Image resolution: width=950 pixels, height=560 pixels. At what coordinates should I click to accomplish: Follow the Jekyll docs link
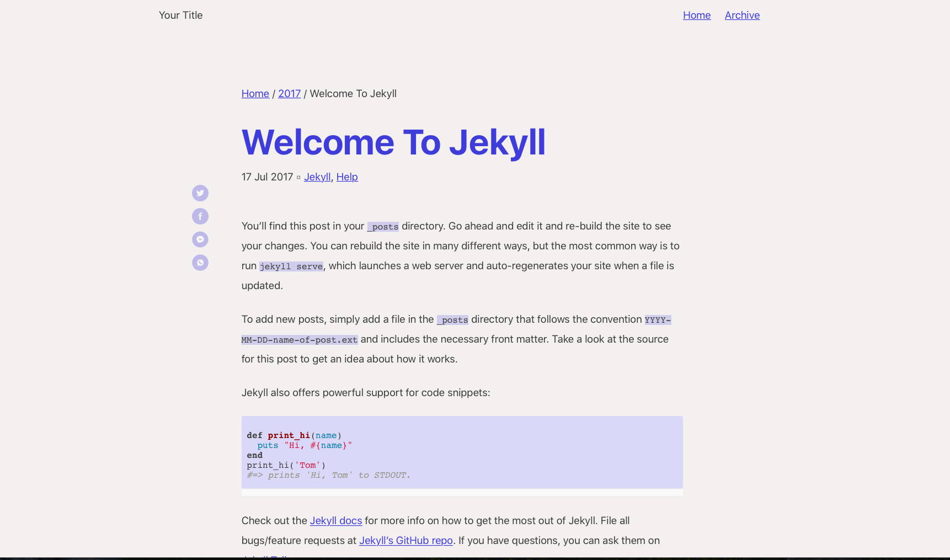(x=336, y=521)
